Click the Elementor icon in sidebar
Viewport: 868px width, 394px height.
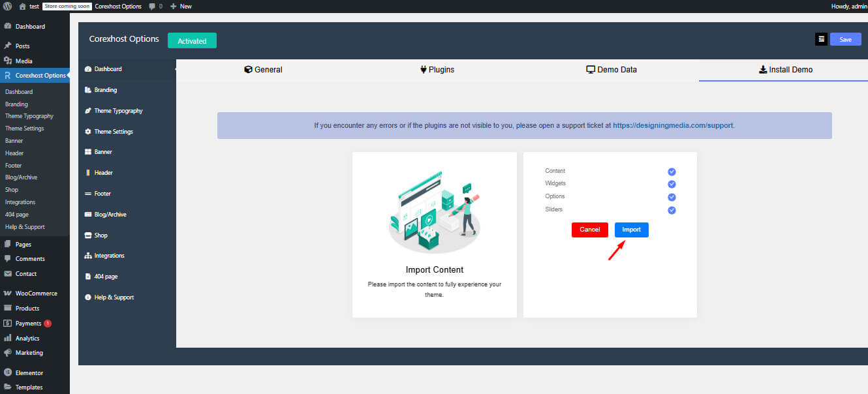tap(8, 372)
